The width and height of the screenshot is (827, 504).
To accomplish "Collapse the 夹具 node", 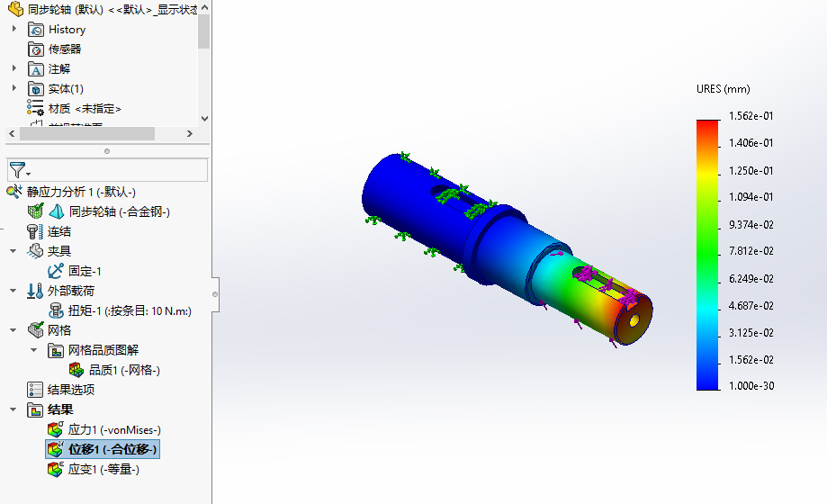I will click(x=13, y=251).
